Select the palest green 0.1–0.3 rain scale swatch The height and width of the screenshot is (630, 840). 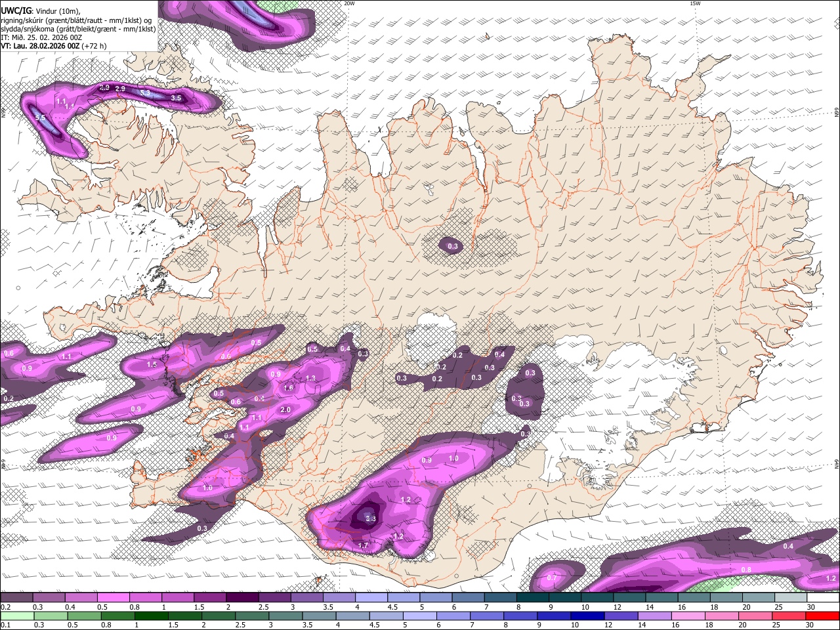(17, 616)
